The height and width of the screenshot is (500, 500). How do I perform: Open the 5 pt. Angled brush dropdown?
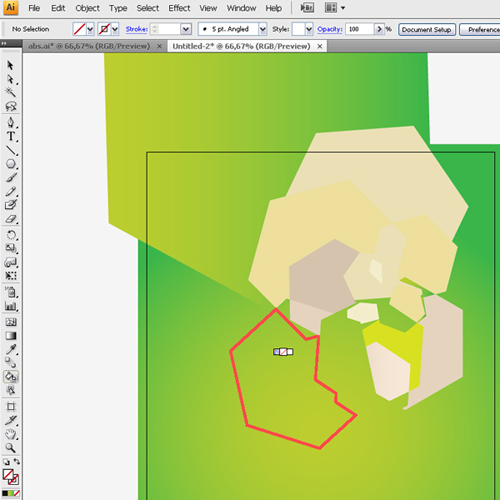point(263,29)
